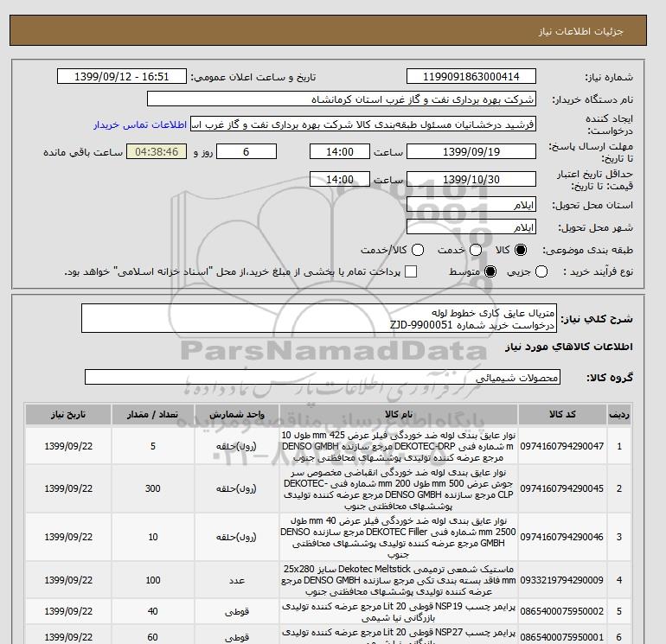Click the DEKOTEC-DRP item description in row 1

399,446
